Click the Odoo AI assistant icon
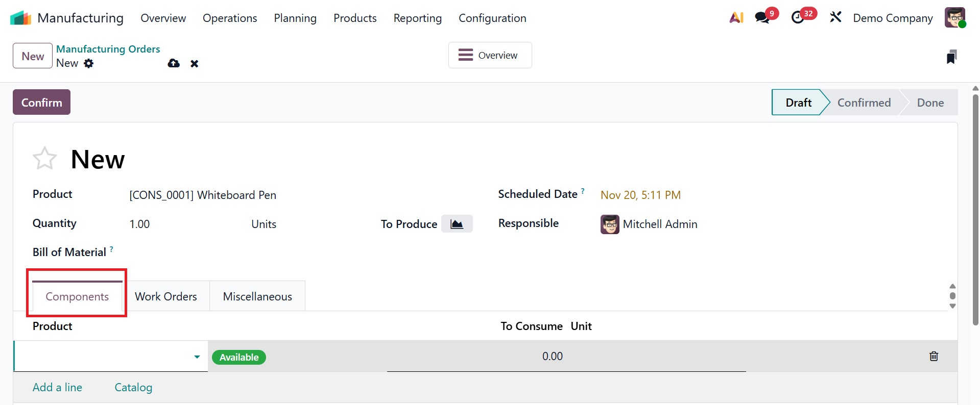 click(x=736, y=18)
